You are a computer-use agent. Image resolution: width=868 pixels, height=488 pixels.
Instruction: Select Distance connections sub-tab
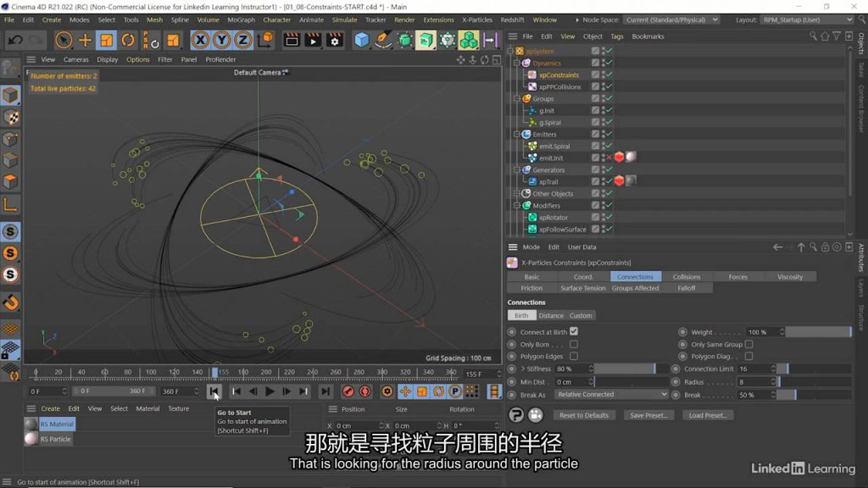pos(551,315)
